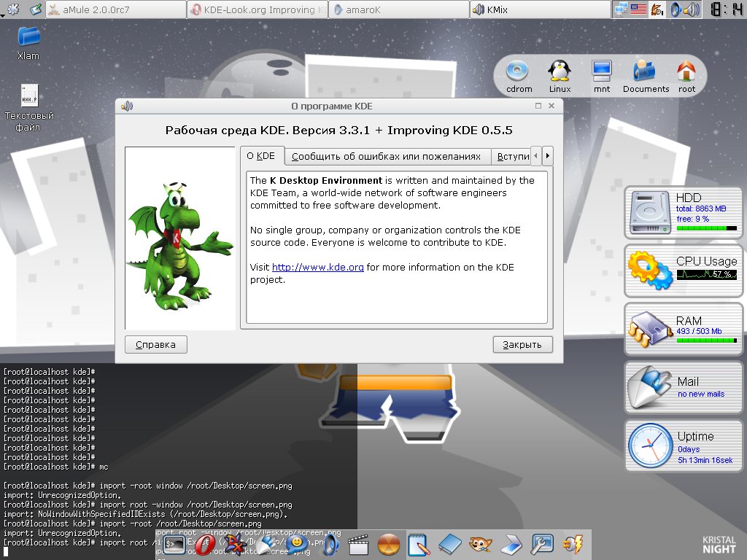Switch to Сообщить об ошибках или пожеланиях tab
747x560 pixels.
387,157
